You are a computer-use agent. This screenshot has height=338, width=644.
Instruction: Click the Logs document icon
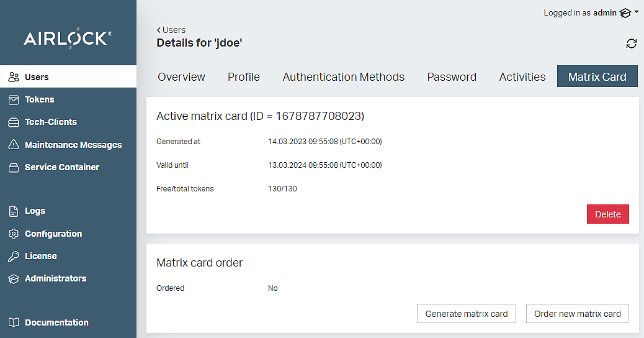14,211
